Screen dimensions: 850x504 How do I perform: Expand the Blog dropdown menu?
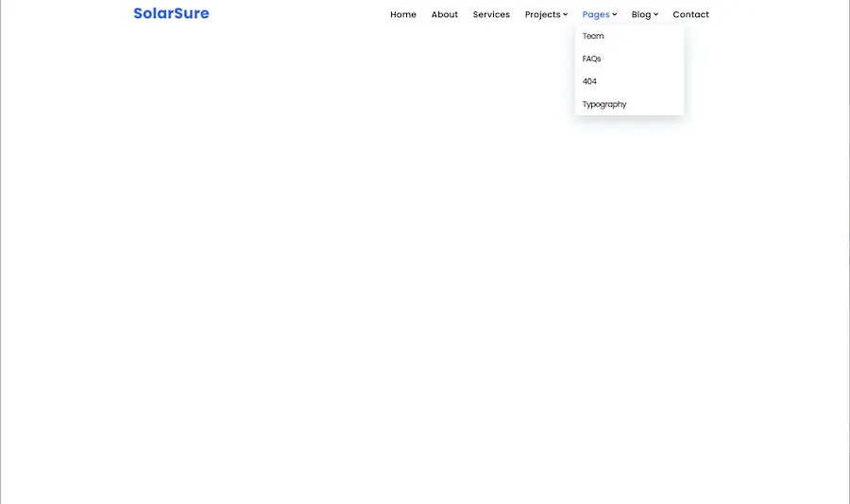coord(644,15)
